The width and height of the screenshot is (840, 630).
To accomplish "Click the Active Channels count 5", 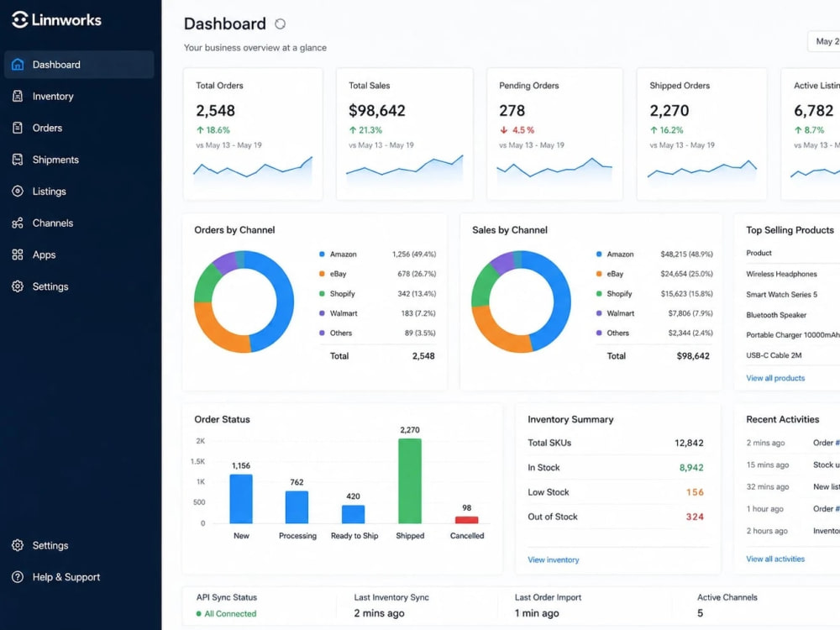I will coord(700,613).
